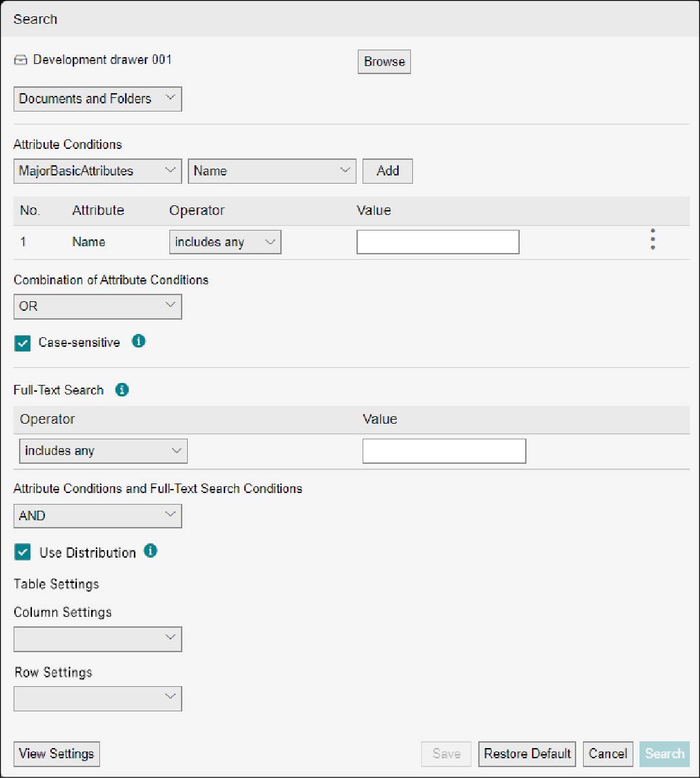Open the Row Settings dropdown

click(97, 698)
